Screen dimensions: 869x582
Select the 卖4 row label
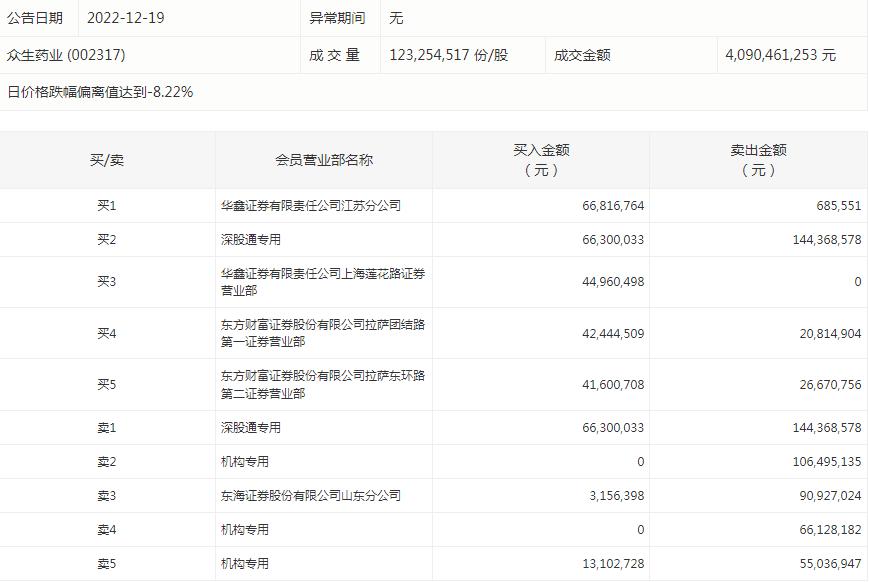(107, 529)
